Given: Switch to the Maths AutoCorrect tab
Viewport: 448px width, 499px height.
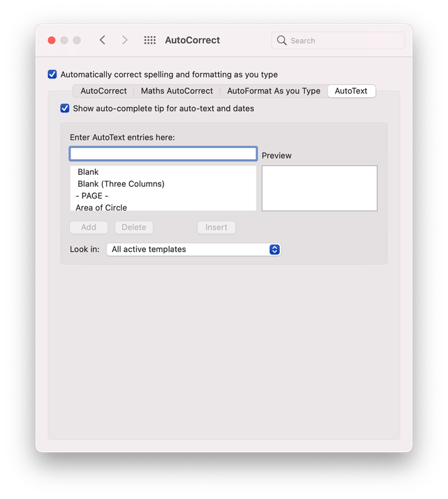Looking at the screenshot, I should click(177, 91).
